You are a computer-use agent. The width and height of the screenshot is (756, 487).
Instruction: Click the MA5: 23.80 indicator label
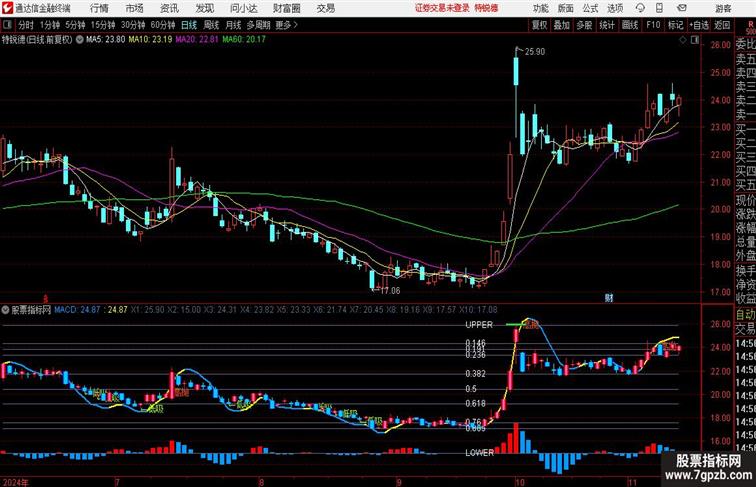tap(106, 40)
